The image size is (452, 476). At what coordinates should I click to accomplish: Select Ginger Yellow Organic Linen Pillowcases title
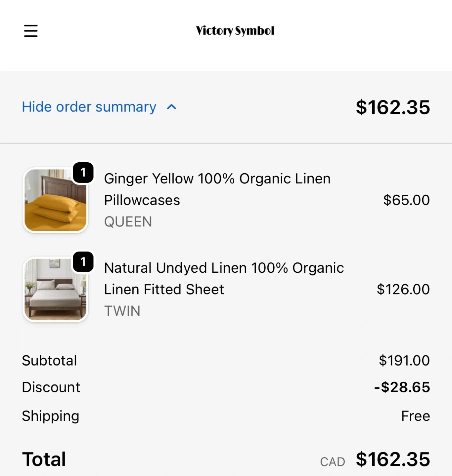(x=217, y=189)
